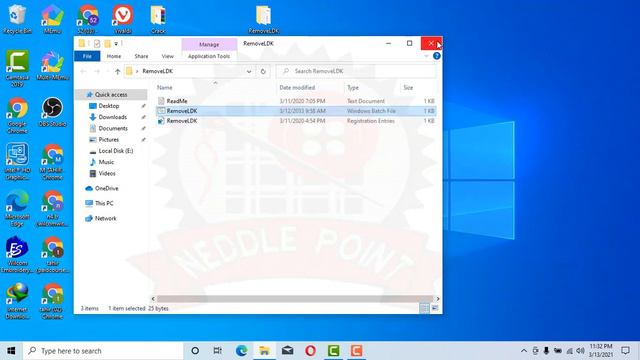The height and width of the screenshot is (360, 640).
Task: Click New Folder icon in quick access toolbar
Action: [x=107, y=44]
